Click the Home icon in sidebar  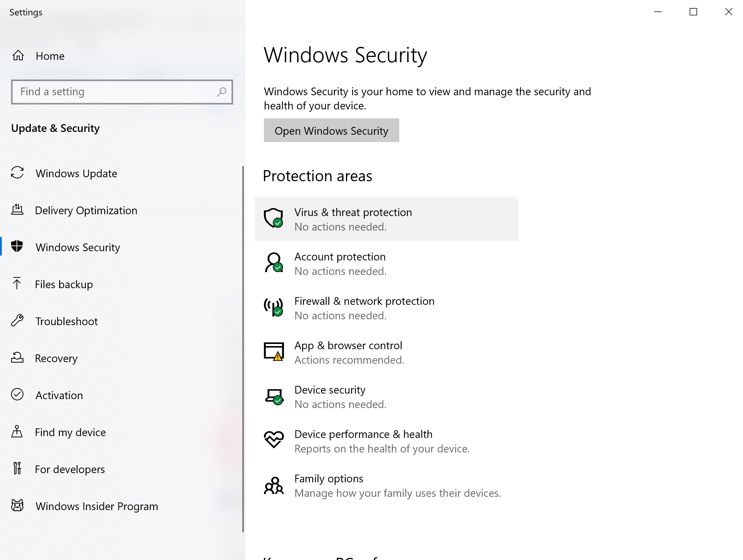[18, 55]
